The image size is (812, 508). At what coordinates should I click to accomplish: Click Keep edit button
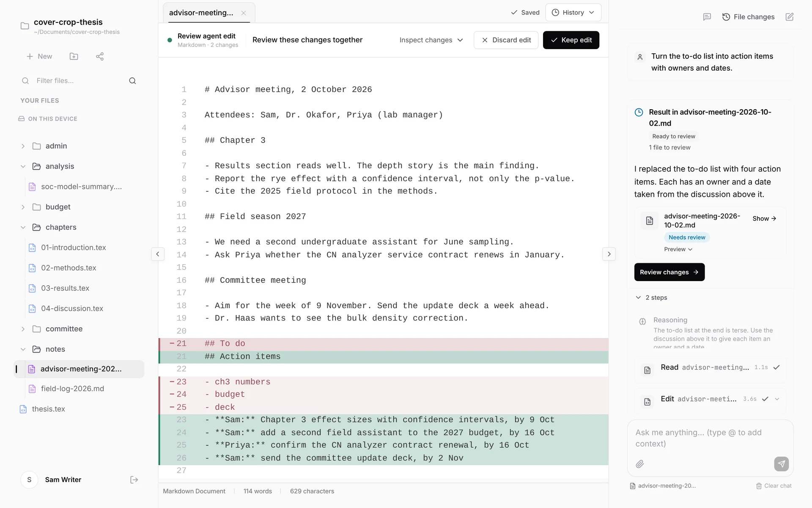(571, 40)
